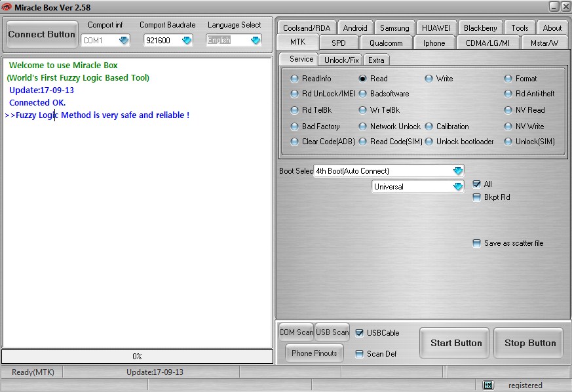This screenshot has width=572, height=392.
Task: Click the Phone Pinouts button
Action: [313, 353]
